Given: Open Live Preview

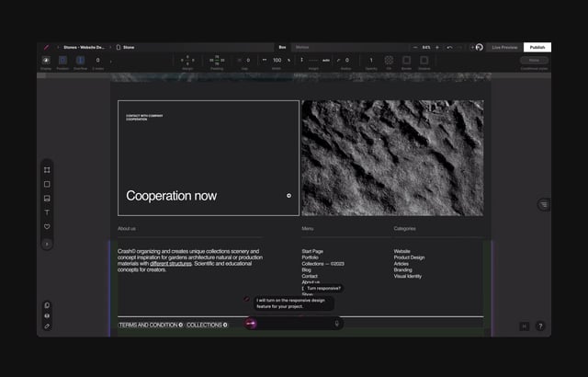Looking at the screenshot, I should (504, 47).
